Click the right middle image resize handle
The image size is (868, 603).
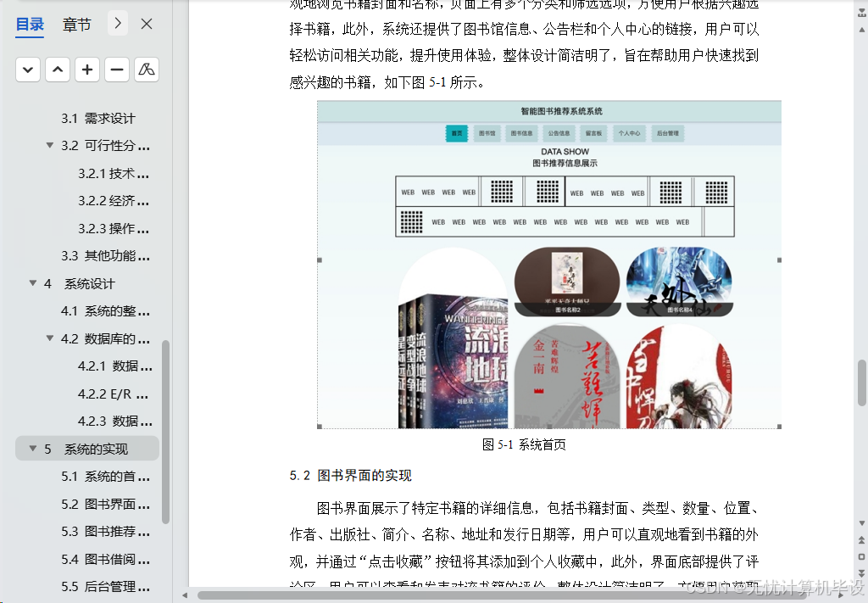[x=780, y=260]
